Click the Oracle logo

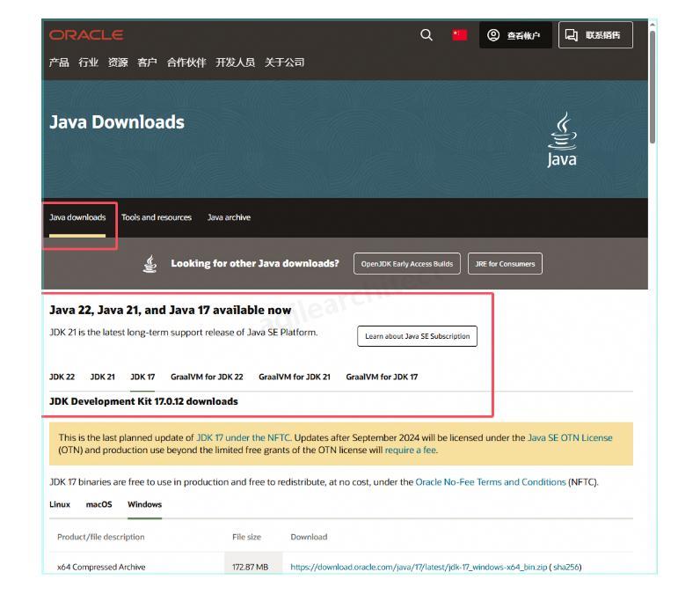[x=86, y=35]
